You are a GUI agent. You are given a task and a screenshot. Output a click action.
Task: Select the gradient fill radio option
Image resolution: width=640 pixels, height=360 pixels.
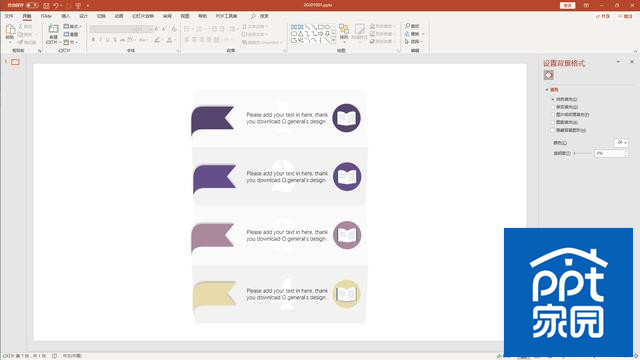[553, 107]
